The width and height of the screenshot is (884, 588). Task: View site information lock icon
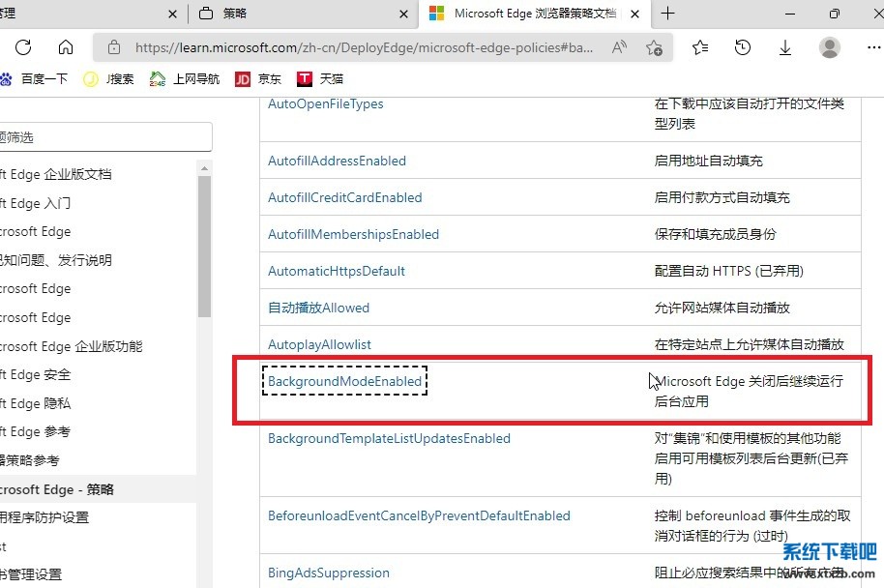[x=114, y=47]
